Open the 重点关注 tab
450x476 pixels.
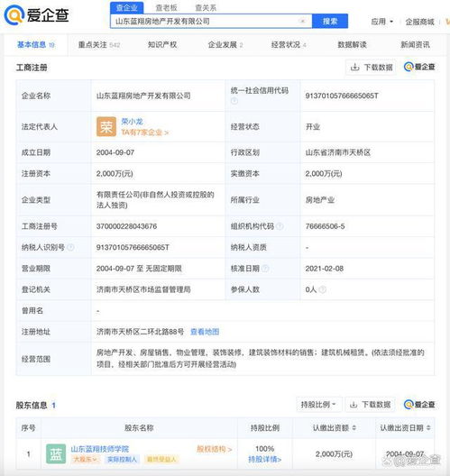[99, 45]
